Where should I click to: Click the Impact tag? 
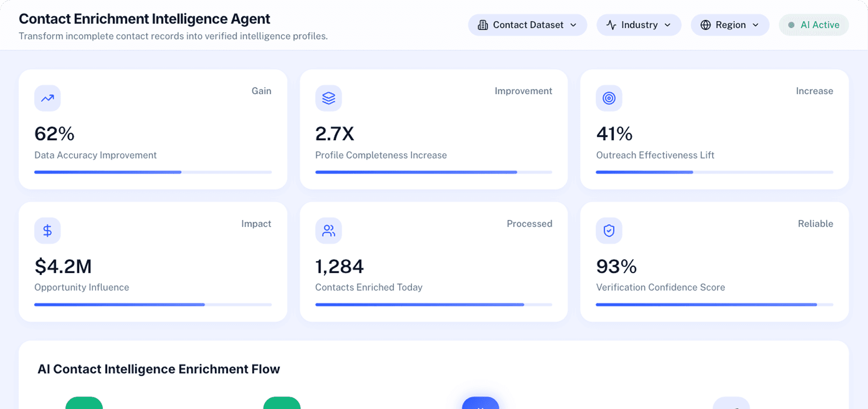pyautogui.click(x=256, y=224)
